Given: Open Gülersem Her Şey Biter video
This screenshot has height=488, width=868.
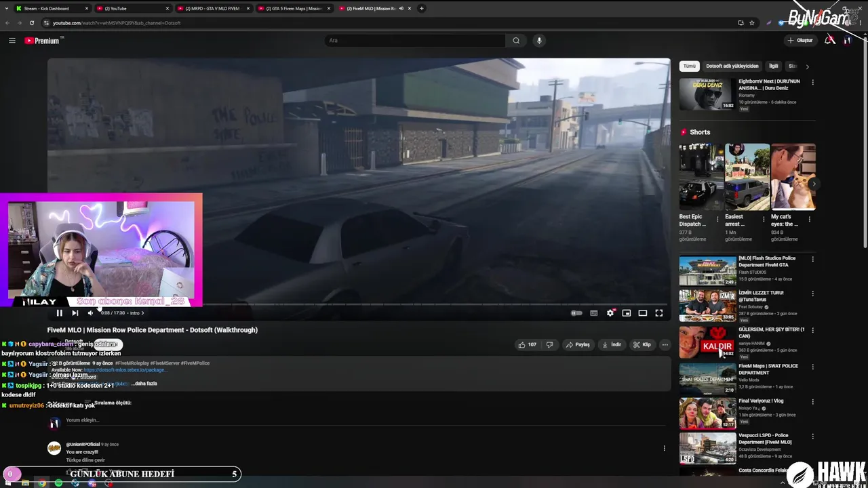Looking at the screenshot, I should point(707,342).
